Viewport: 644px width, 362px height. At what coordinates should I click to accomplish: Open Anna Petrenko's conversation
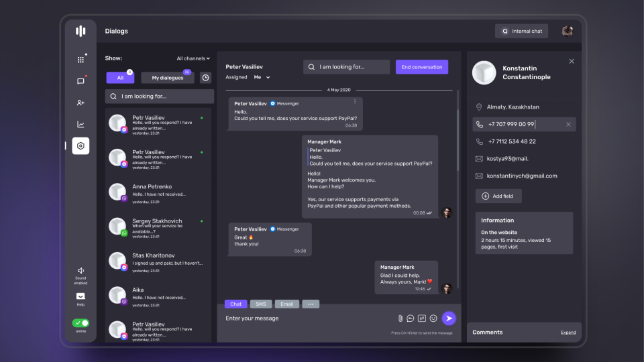158,193
